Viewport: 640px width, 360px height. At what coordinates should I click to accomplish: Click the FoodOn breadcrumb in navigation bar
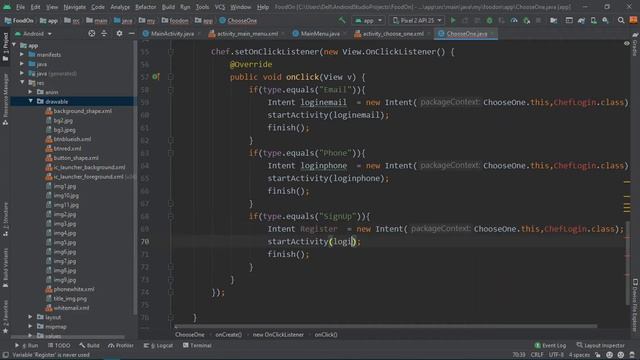[19, 20]
